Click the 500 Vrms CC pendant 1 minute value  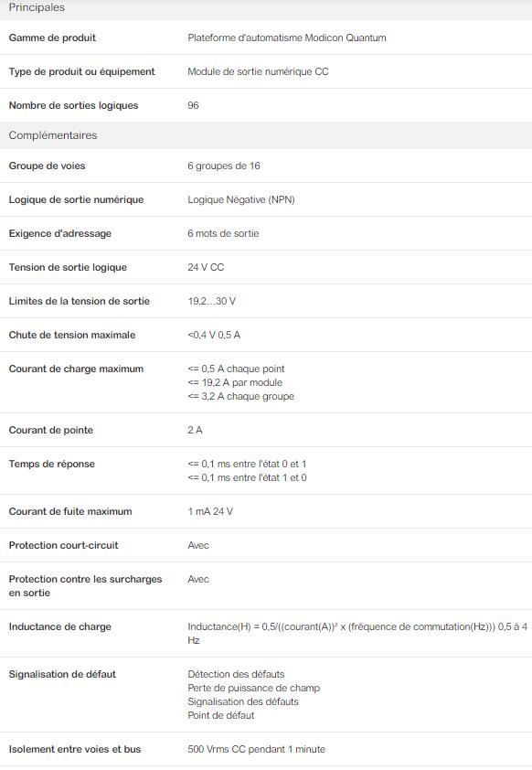256,749
